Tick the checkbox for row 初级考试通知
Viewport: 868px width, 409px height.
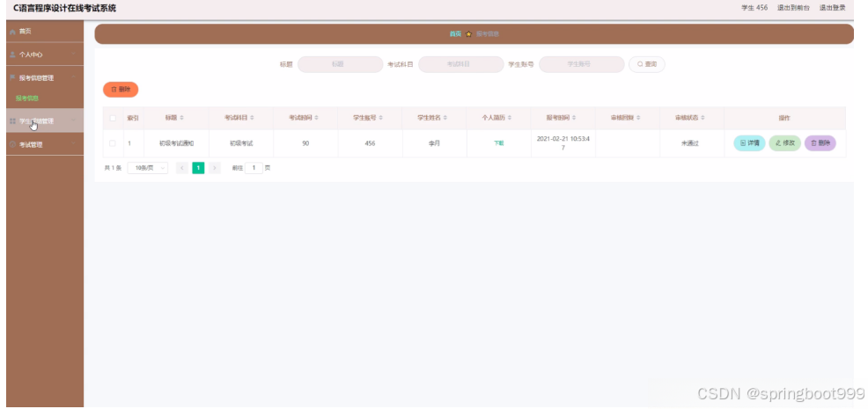(x=113, y=143)
